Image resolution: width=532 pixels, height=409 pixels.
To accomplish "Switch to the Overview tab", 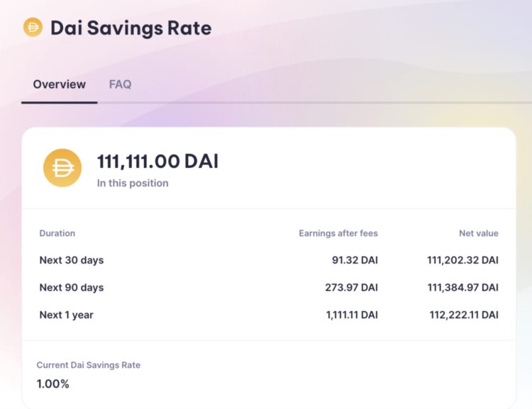I will click(x=60, y=84).
